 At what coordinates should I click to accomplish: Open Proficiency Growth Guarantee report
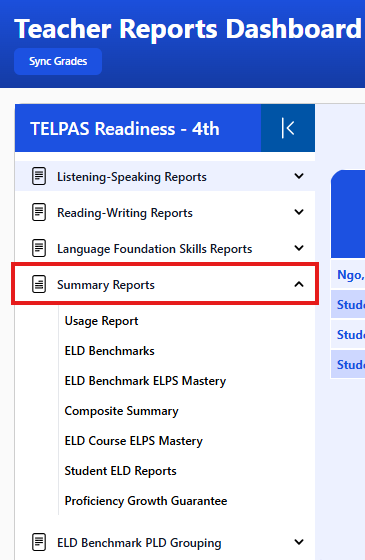146,501
